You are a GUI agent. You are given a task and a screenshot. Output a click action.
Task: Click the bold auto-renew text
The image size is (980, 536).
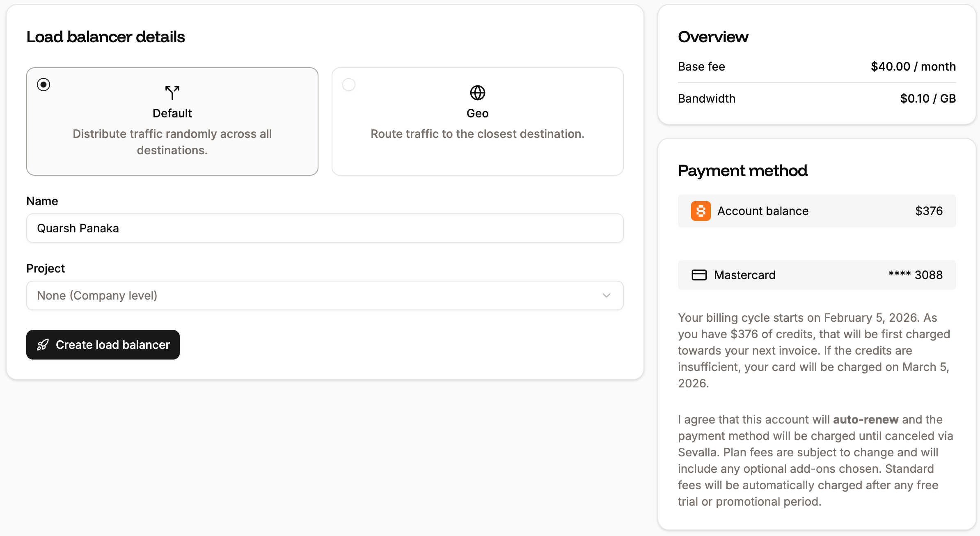click(x=866, y=419)
